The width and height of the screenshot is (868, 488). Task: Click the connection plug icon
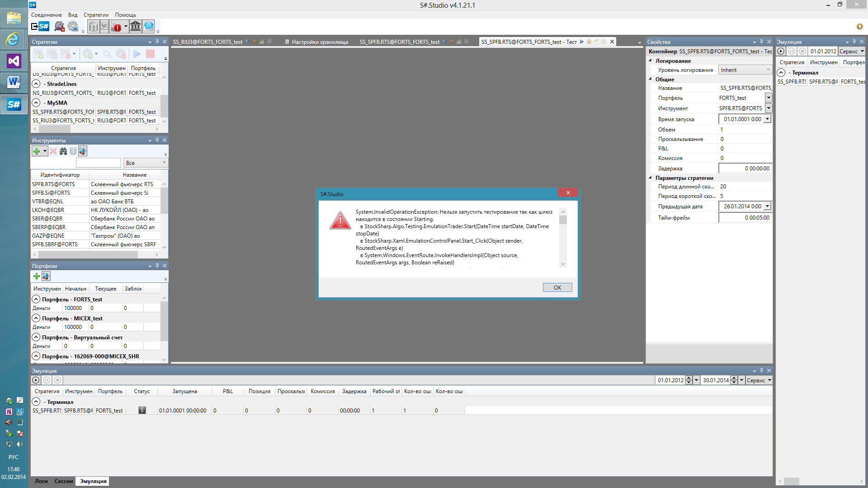(x=59, y=26)
